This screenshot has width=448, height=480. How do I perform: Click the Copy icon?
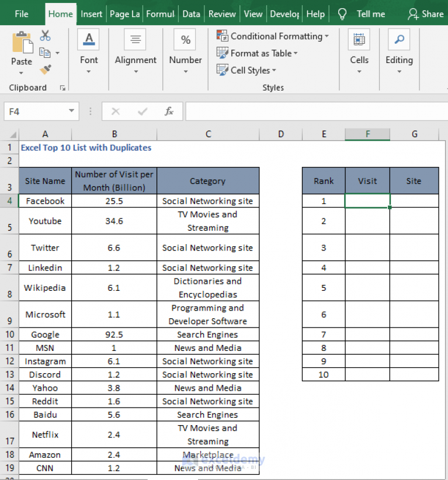pos(45,53)
